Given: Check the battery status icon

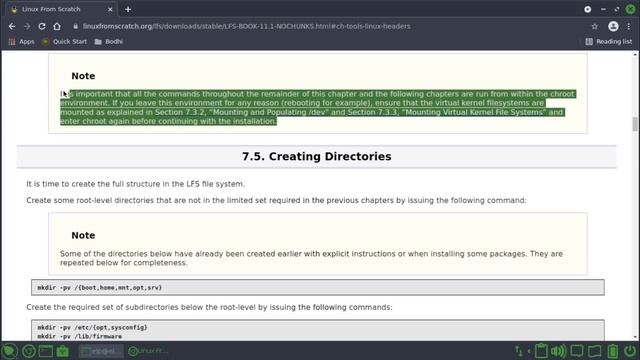Looking at the screenshot, I should (613, 351).
